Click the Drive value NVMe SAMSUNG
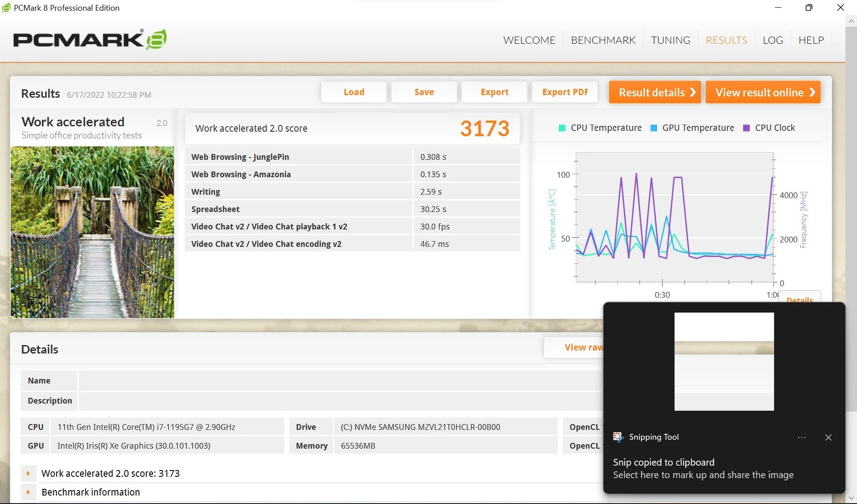Image resolution: width=857 pixels, height=504 pixels. tap(420, 427)
